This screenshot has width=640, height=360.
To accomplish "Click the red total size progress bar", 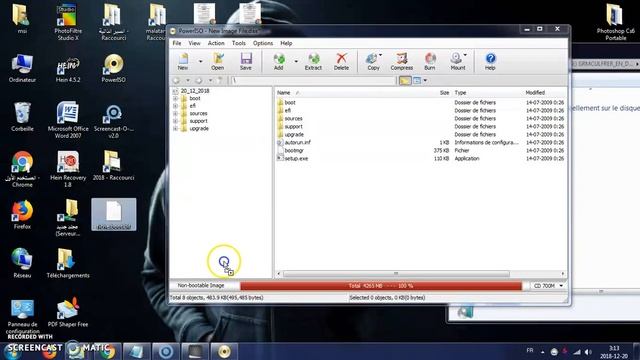I will coord(381,286).
